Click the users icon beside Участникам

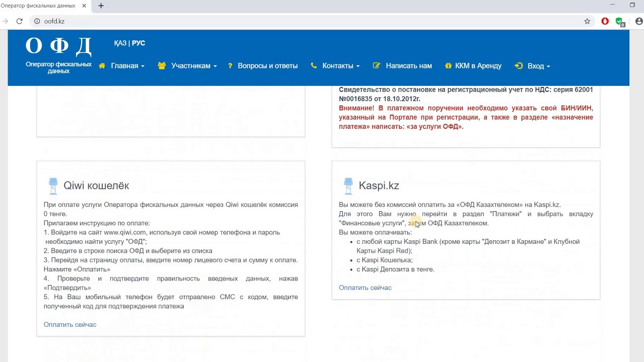coord(162,66)
